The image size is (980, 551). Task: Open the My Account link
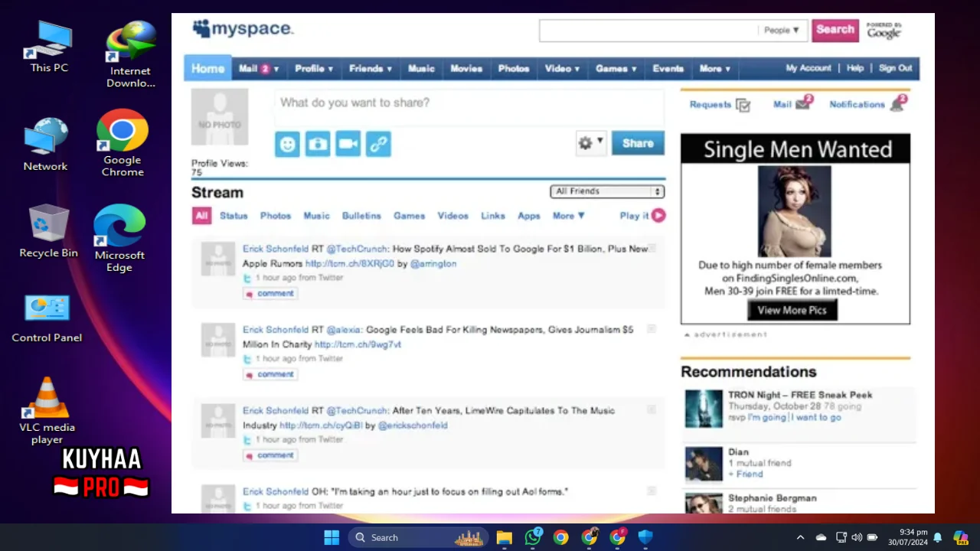(x=808, y=68)
